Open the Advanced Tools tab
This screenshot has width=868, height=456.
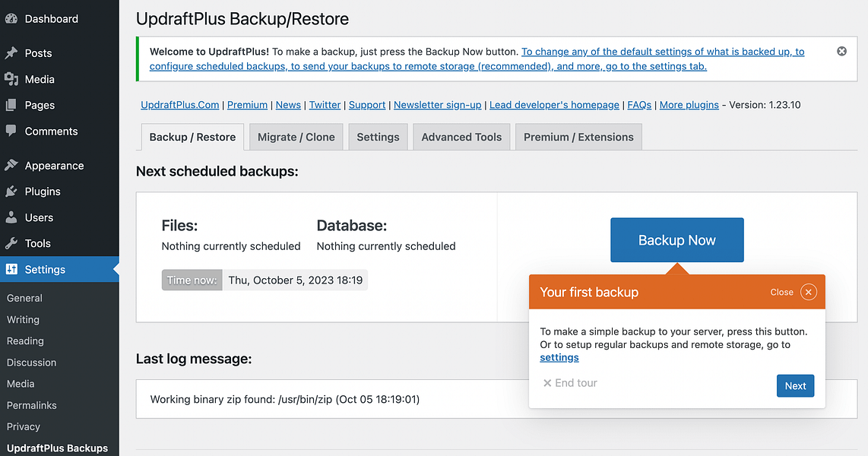[x=461, y=137]
